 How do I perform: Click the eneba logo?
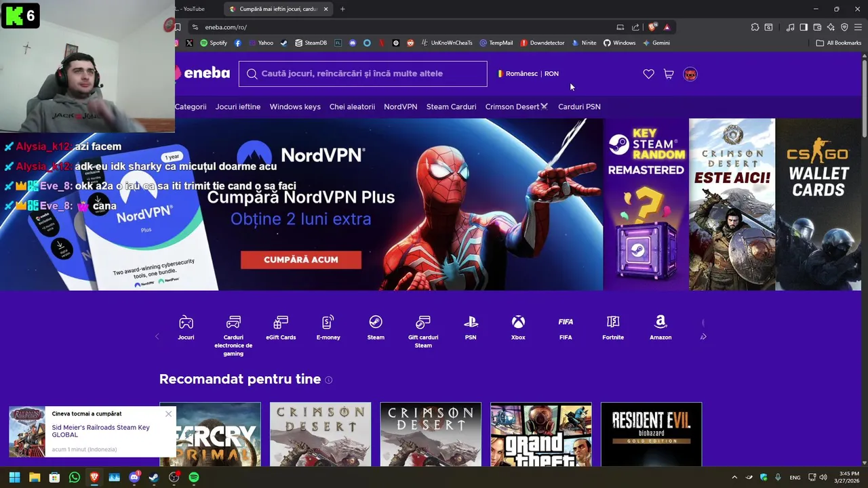tap(203, 73)
